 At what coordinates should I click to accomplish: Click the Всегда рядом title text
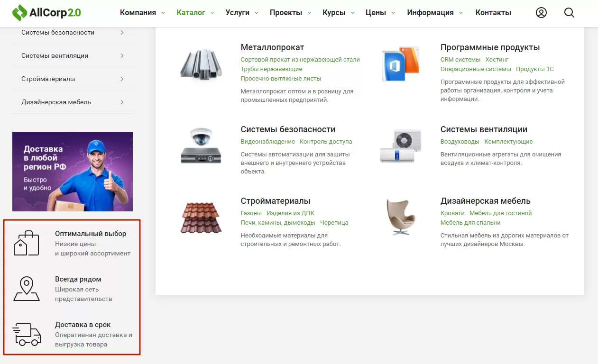pos(78,279)
